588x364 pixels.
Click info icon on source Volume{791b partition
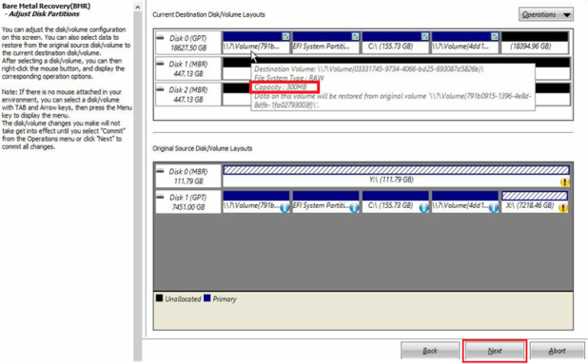click(x=284, y=207)
